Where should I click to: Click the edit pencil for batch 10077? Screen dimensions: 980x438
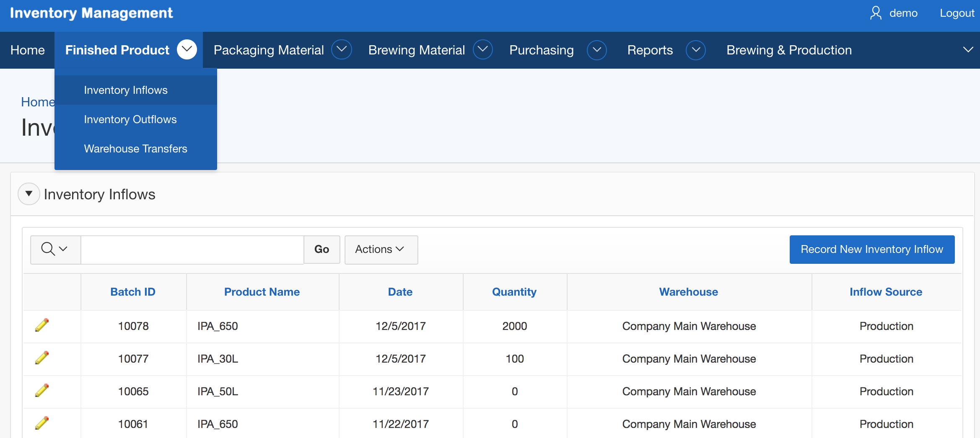coord(42,358)
